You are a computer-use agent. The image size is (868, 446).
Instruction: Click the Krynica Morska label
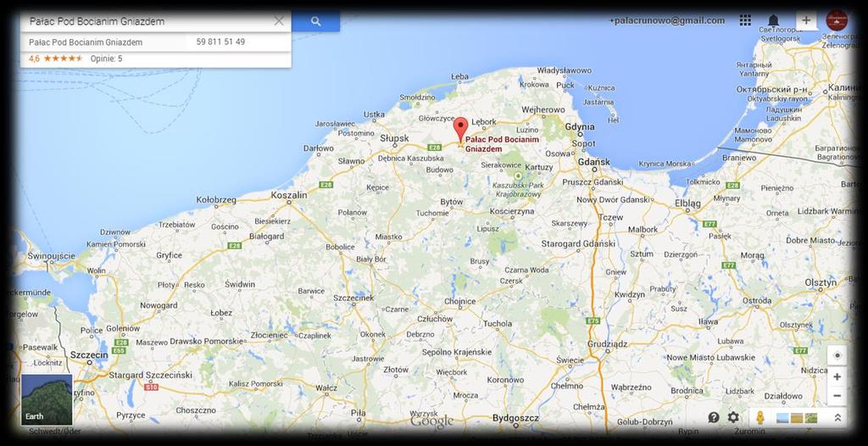[x=665, y=164]
